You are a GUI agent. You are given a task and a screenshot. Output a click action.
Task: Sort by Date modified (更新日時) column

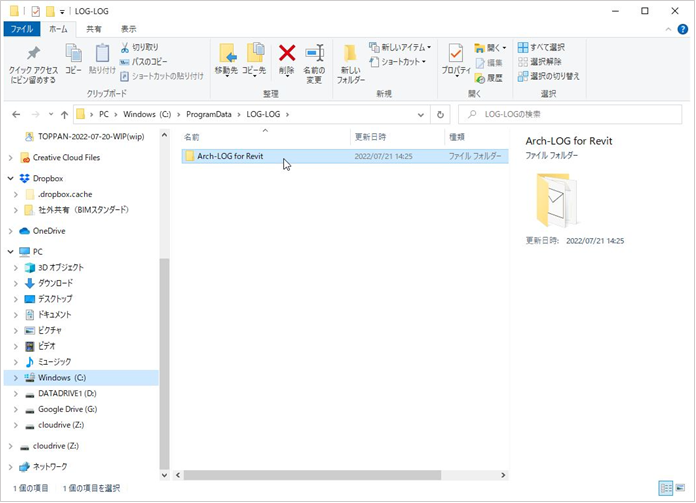pos(397,137)
